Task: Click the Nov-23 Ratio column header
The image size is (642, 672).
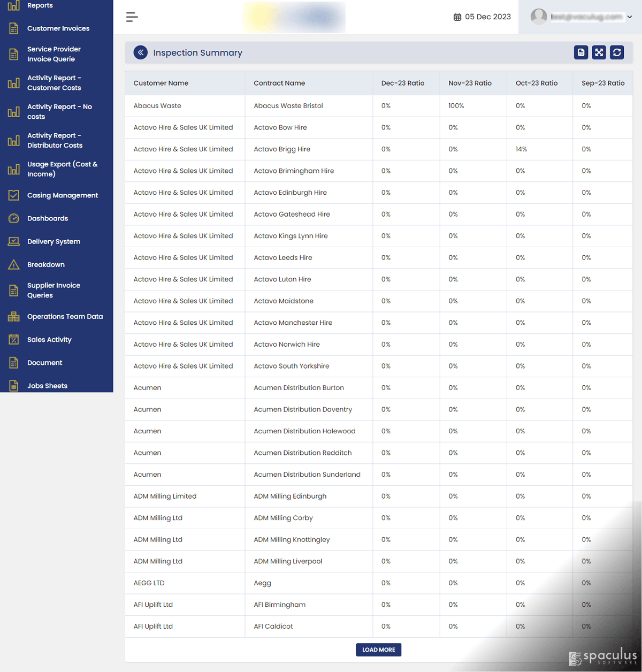Action: tap(470, 83)
